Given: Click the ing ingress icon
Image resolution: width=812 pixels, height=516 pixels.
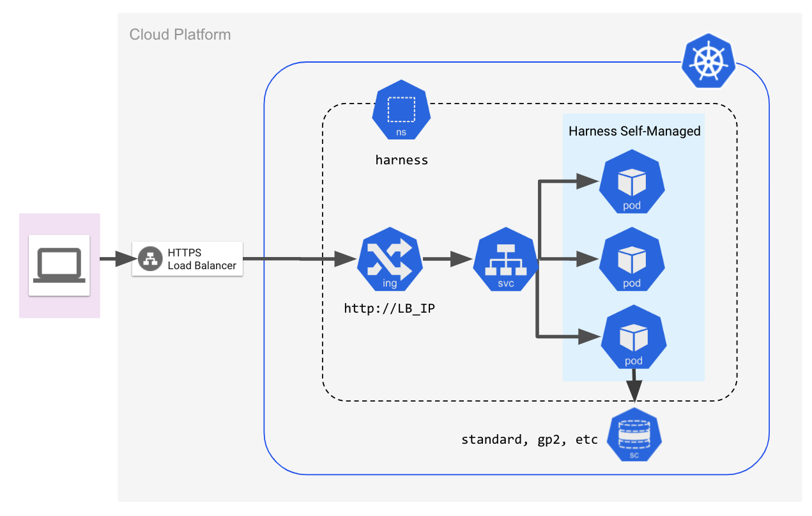Looking at the screenshot, I should point(390,261).
